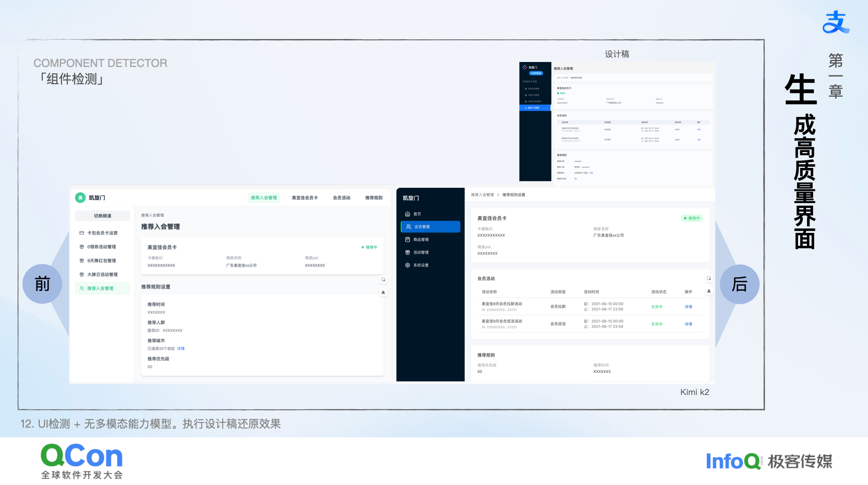Screen dimensions: 868x485
Task: Click the QCon logo
Action: 82,461
